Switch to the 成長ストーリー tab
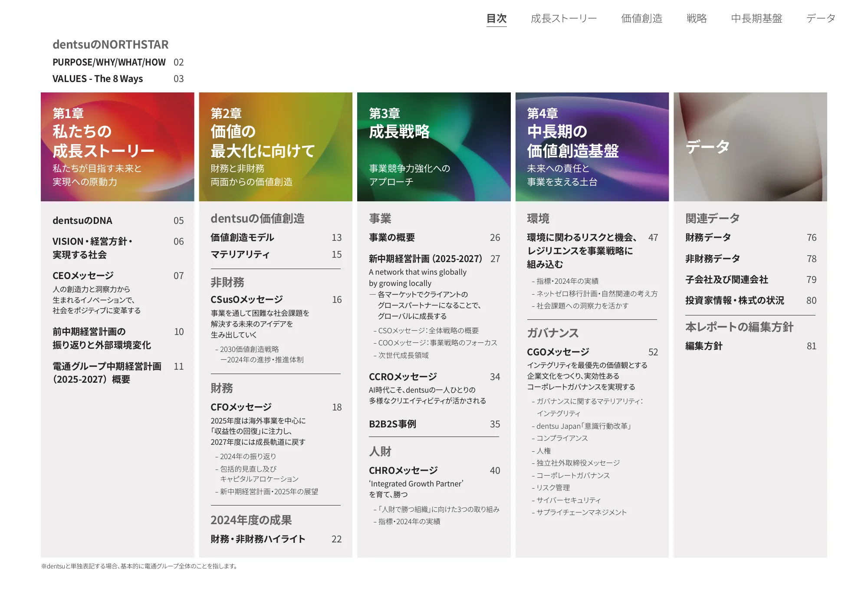Viewport: 868px width, 614px height. click(x=563, y=18)
